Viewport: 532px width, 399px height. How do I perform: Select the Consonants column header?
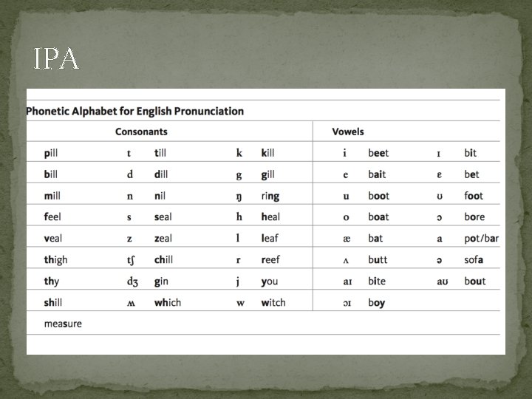click(141, 132)
